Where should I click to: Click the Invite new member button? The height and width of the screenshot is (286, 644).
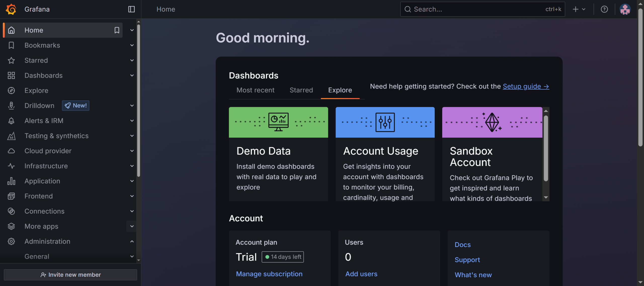pos(70,275)
